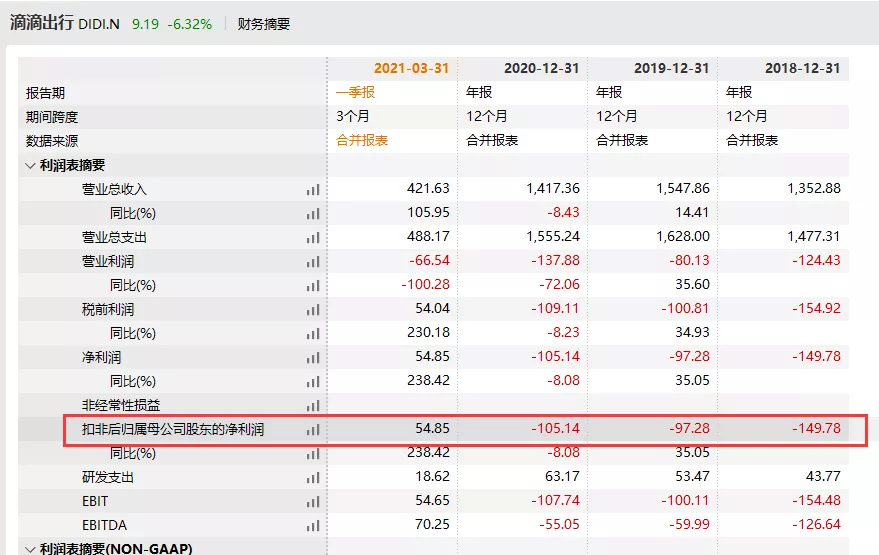The width and height of the screenshot is (879, 555).
Task: Click operating profit value -124.43
Action: pyautogui.click(x=816, y=261)
